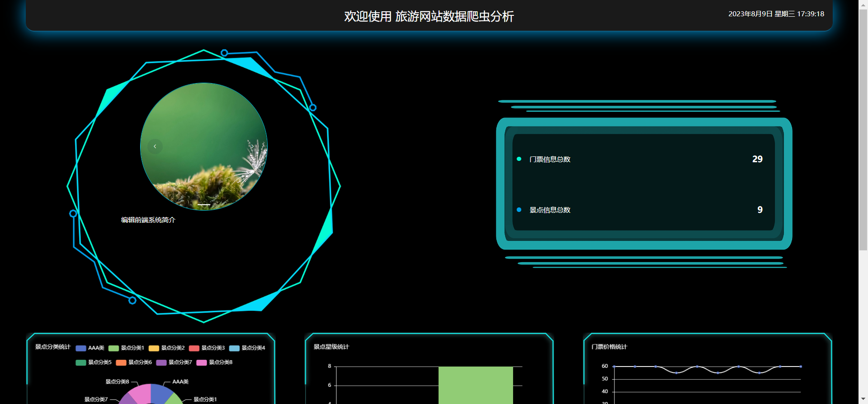Click the 门票信息总数 row label
The image size is (868, 404).
tap(550, 160)
